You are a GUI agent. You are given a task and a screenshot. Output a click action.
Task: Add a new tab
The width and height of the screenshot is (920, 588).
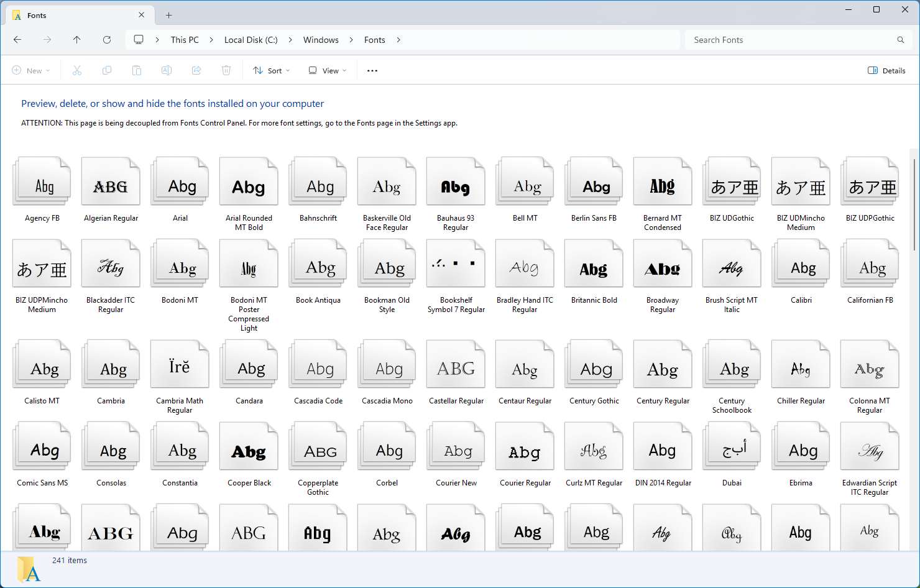pyautogui.click(x=168, y=15)
